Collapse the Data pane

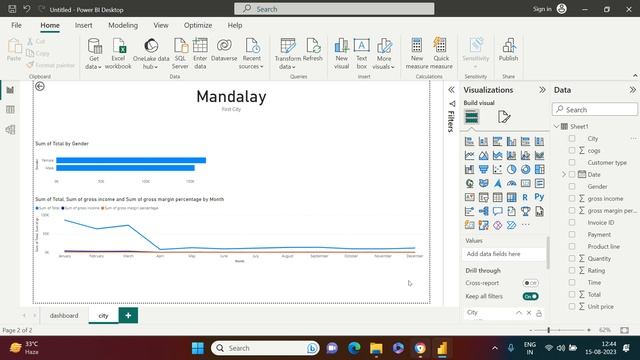(632, 90)
